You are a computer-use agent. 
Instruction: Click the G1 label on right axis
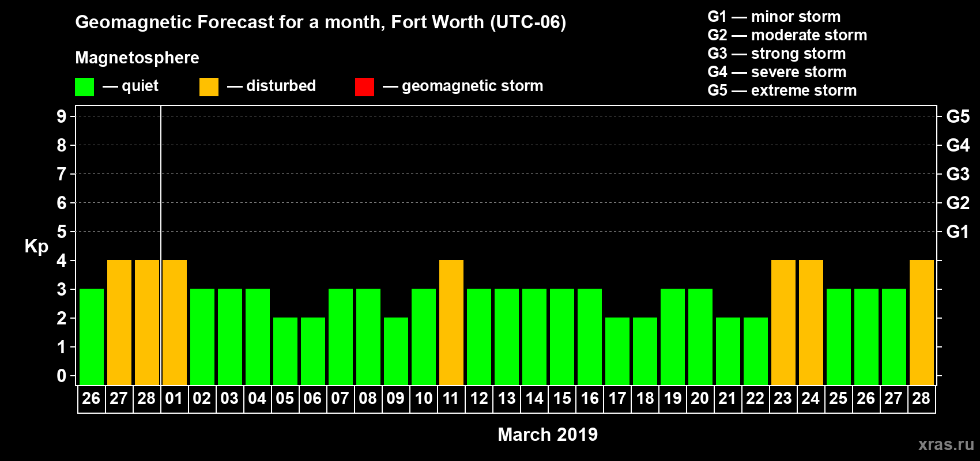[x=958, y=232]
